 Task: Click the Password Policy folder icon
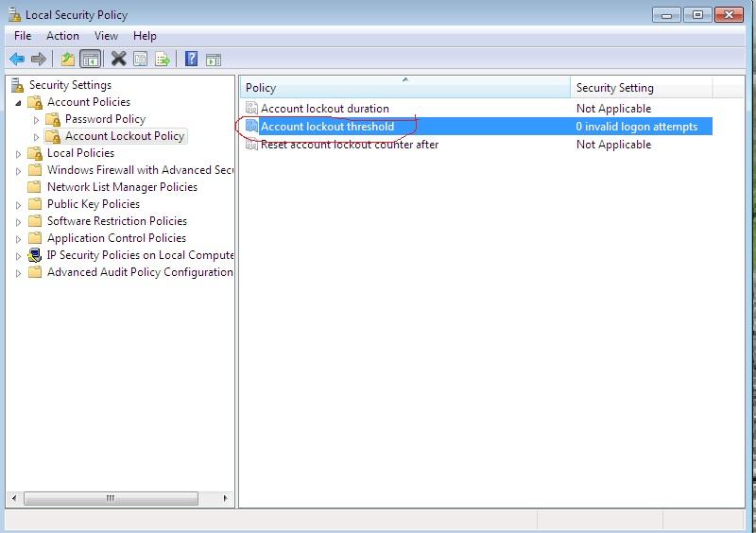[53, 119]
